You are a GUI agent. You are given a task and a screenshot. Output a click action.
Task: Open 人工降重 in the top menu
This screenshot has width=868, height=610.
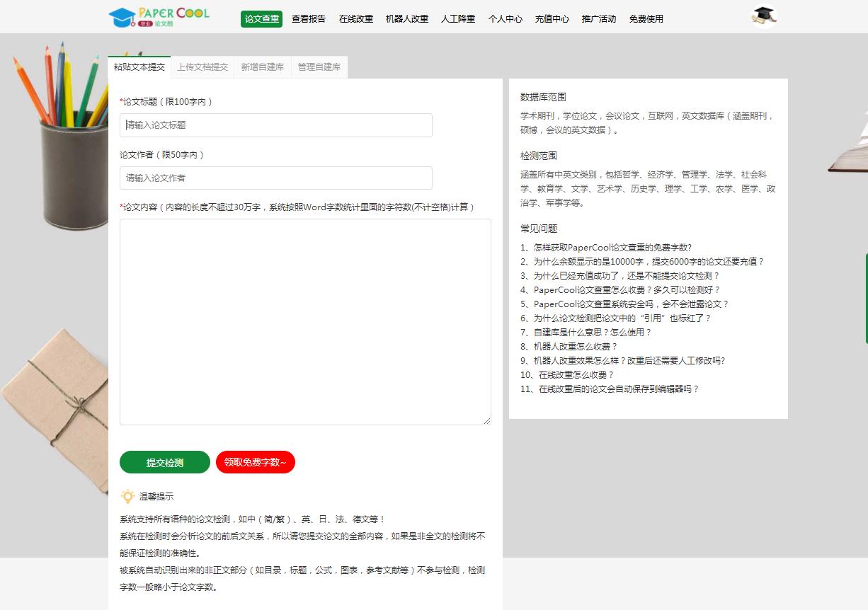[x=457, y=19]
